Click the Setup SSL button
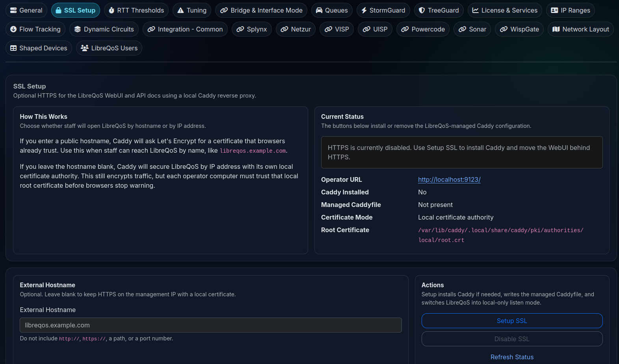This screenshot has height=364, width=619. [512, 321]
